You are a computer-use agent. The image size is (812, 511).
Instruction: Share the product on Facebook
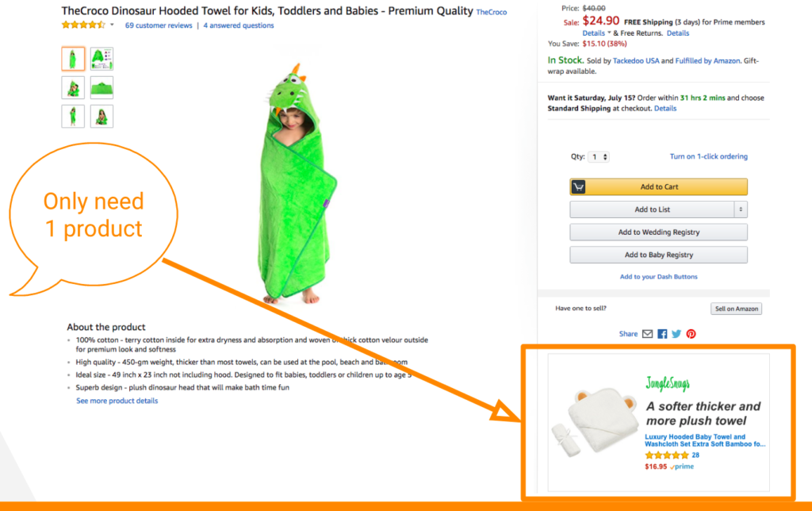click(x=662, y=334)
